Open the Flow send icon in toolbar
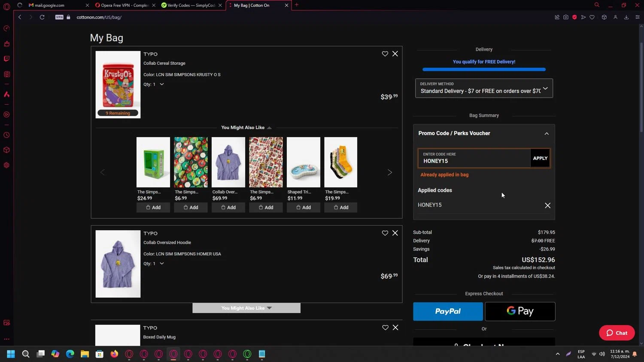The width and height of the screenshot is (644, 362). point(583,17)
